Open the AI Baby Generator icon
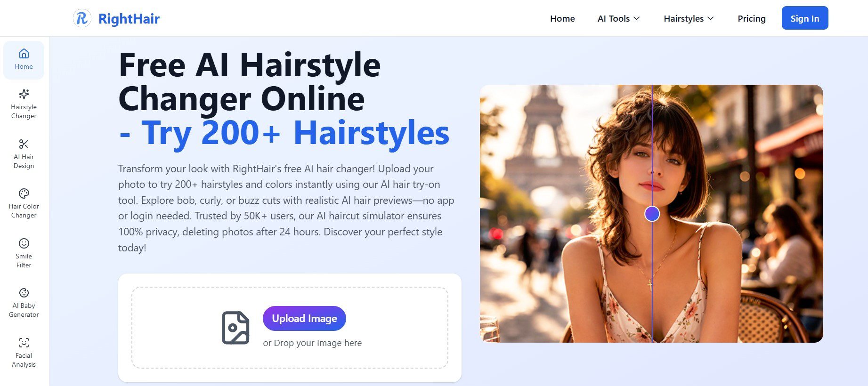 pos(24,293)
